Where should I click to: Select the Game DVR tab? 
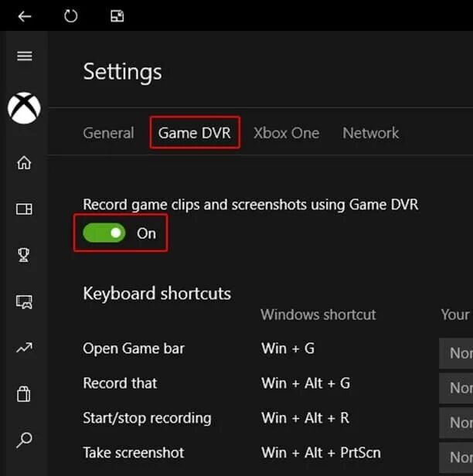click(194, 133)
